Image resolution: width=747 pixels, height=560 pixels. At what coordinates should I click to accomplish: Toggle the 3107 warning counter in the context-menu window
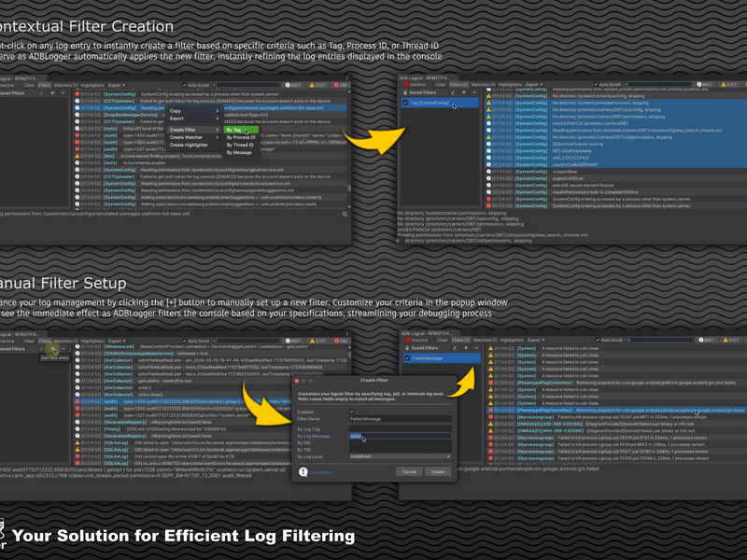click(317, 85)
